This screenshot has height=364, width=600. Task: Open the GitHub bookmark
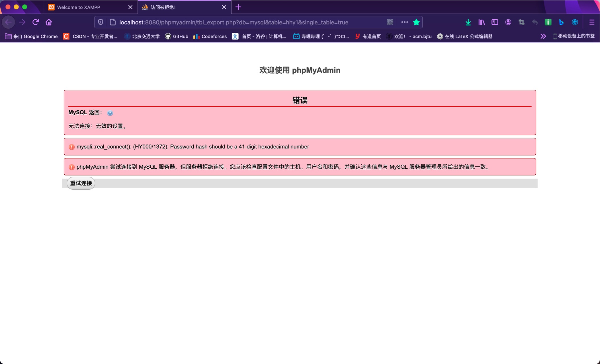[177, 36]
